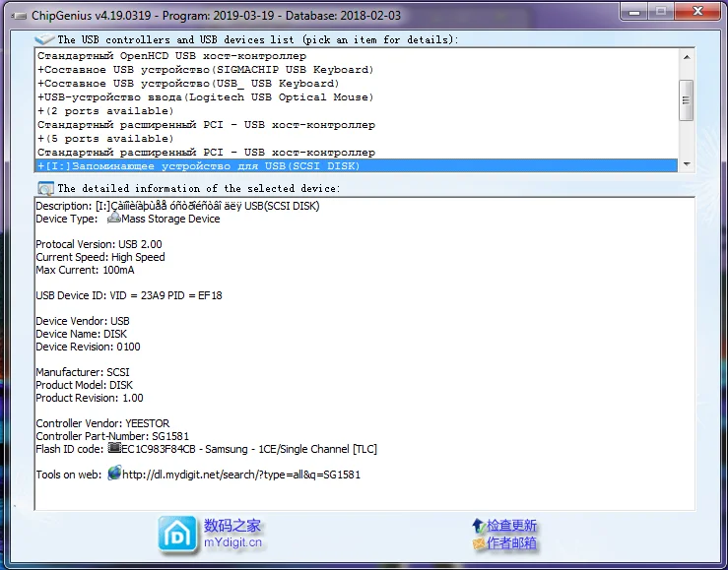Open the dl.mydigit.net SG1581 search link
This screenshot has width=728, height=570.
241,475
